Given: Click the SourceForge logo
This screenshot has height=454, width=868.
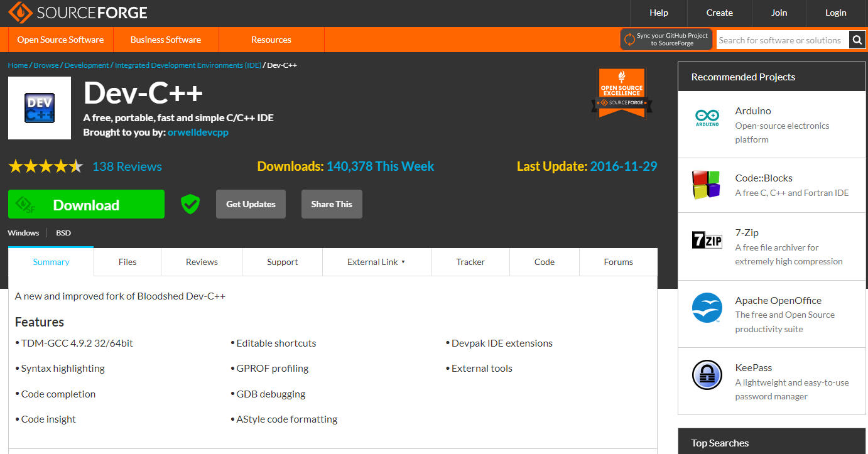Looking at the screenshot, I should (x=78, y=13).
